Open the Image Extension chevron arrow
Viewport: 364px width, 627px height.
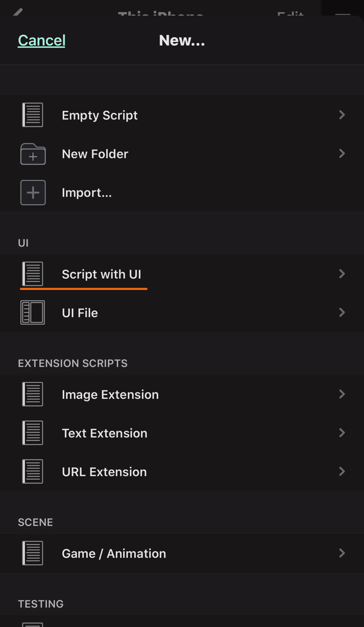pyautogui.click(x=342, y=394)
